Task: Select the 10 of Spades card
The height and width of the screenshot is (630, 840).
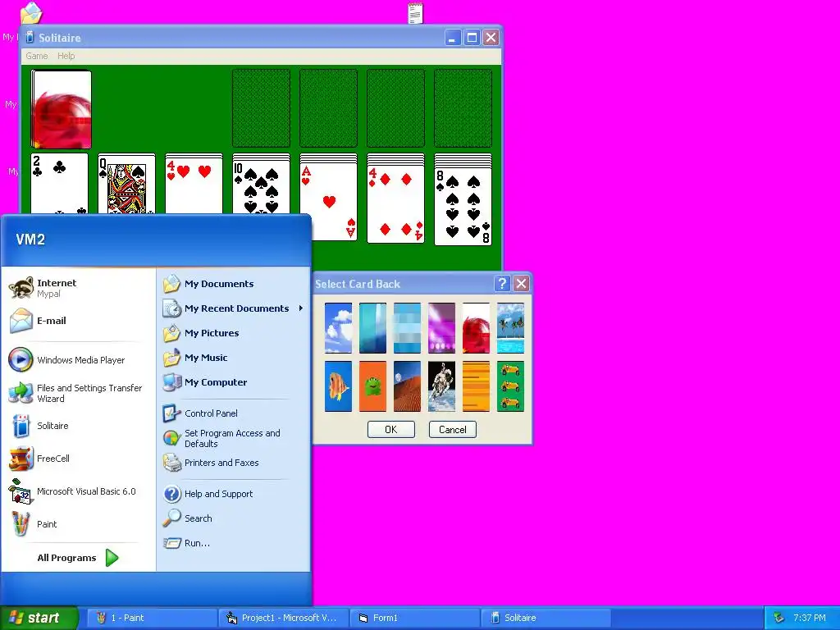Action: click(x=261, y=188)
